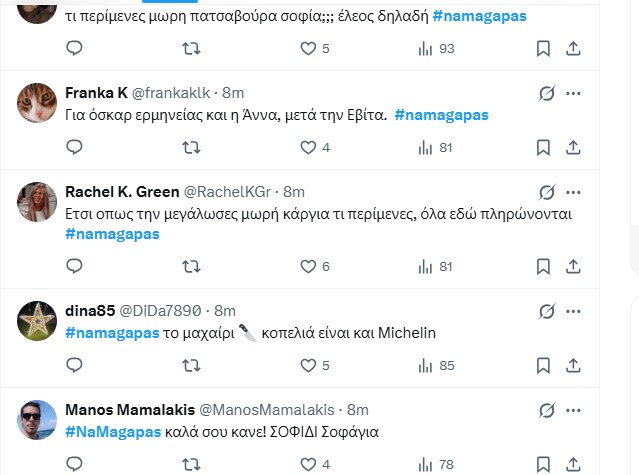Viewport: 639px width, 475px height.
Task: Retweet the top tweet with 93 views
Action: click(x=190, y=48)
